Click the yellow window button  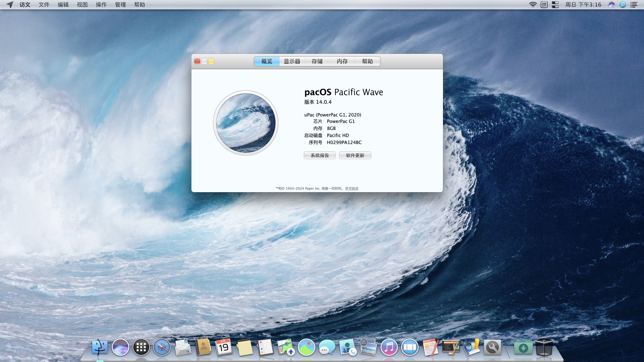click(211, 61)
